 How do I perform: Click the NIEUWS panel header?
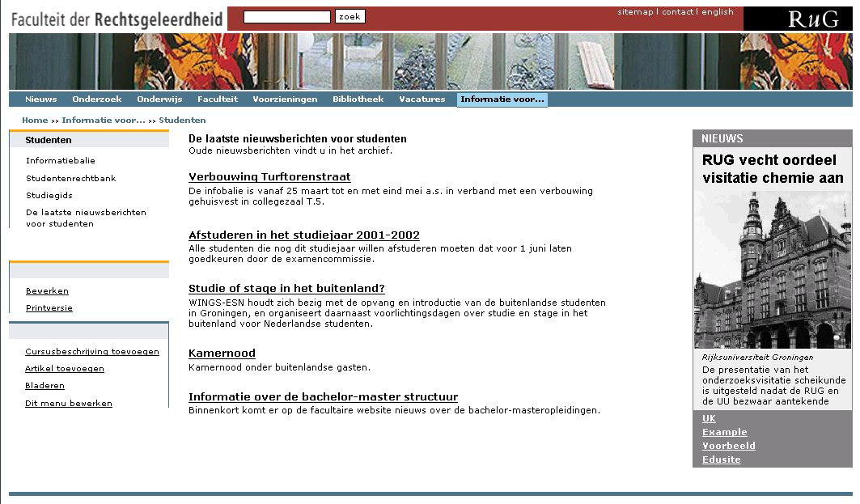(773, 138)
